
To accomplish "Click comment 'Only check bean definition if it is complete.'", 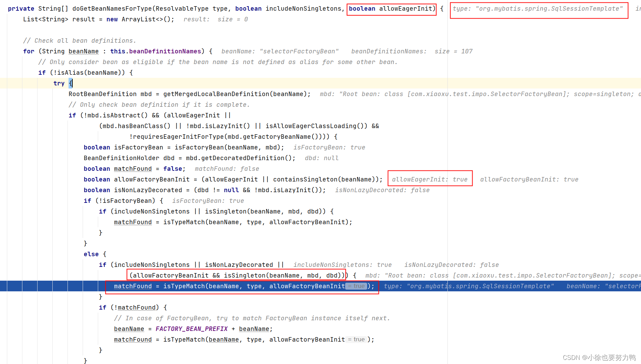I will [x=159, y=105].
